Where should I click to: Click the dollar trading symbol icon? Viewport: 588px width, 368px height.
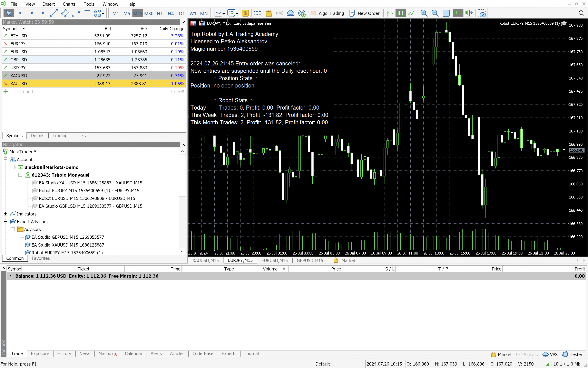pyautogui.click(x=245, y=13)
